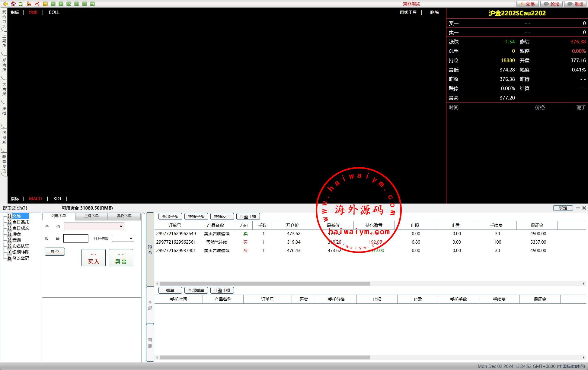Select the 15-minute period icon
The image size is (588, 370).
point(69,4)
